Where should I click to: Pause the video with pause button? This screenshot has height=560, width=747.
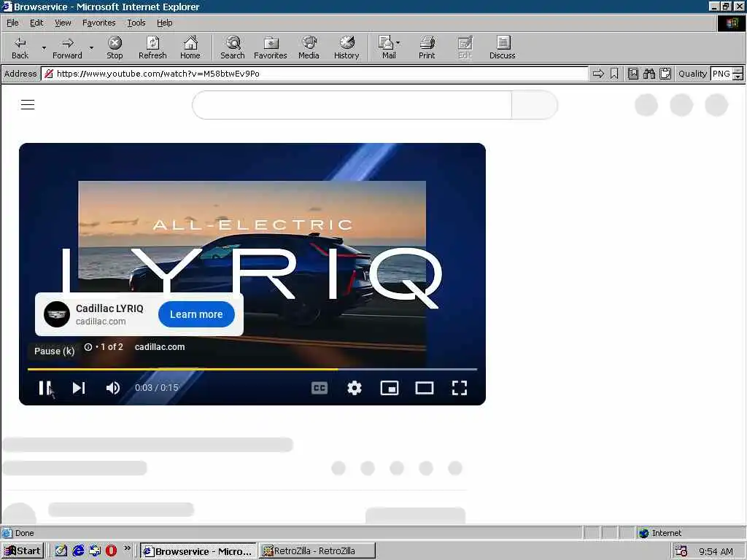44,388
